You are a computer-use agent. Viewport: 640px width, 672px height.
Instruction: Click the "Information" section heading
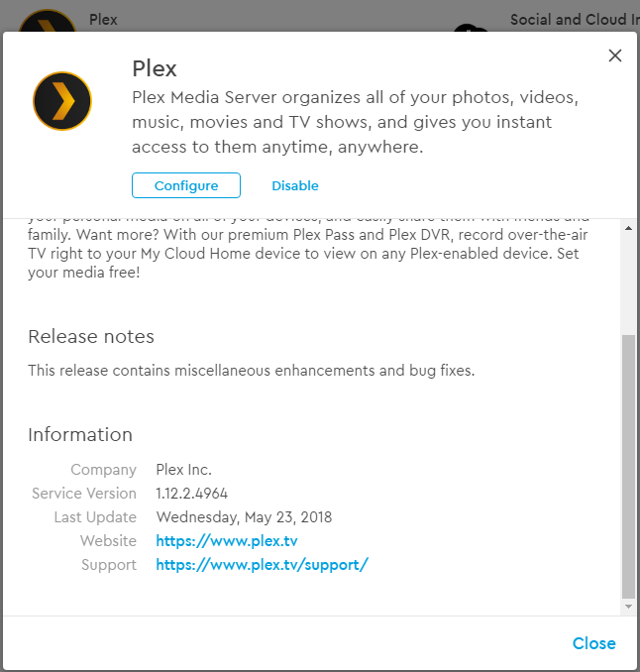[x=80, y=434]
